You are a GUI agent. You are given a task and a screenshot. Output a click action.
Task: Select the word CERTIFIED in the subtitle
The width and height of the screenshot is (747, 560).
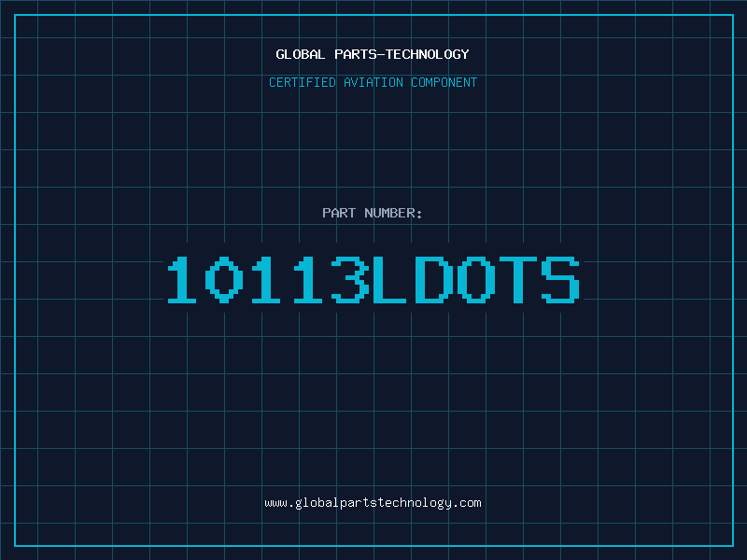click(302, 82)
